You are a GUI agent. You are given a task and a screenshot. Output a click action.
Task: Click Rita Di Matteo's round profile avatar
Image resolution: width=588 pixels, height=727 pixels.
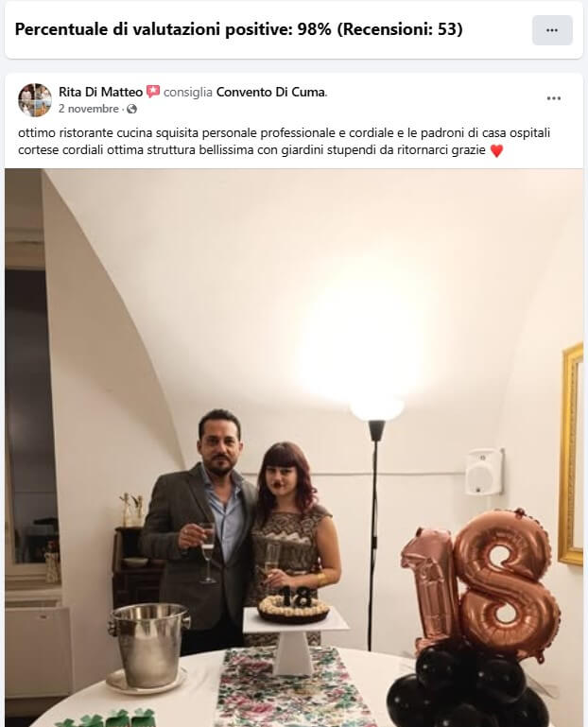[x=35, y=99]
